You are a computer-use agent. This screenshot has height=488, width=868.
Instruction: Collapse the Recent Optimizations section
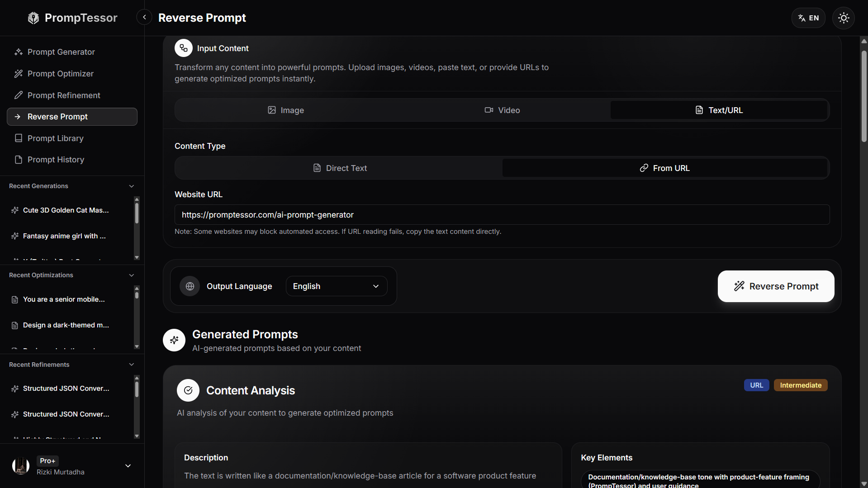[x=132, y=275]
